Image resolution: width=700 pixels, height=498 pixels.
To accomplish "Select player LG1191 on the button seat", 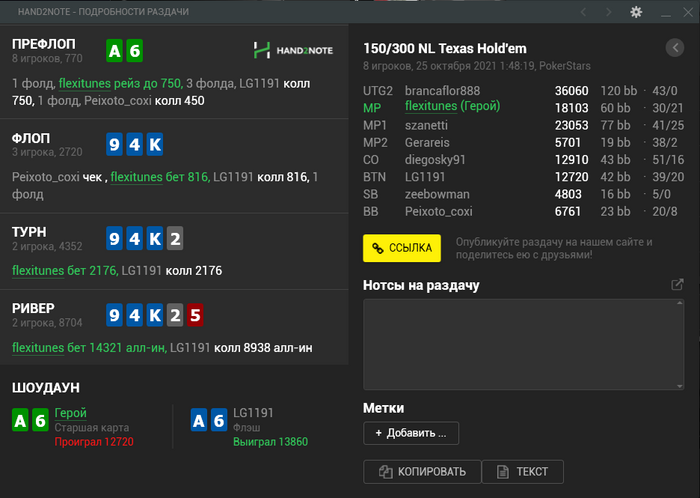I will [427, 176].
